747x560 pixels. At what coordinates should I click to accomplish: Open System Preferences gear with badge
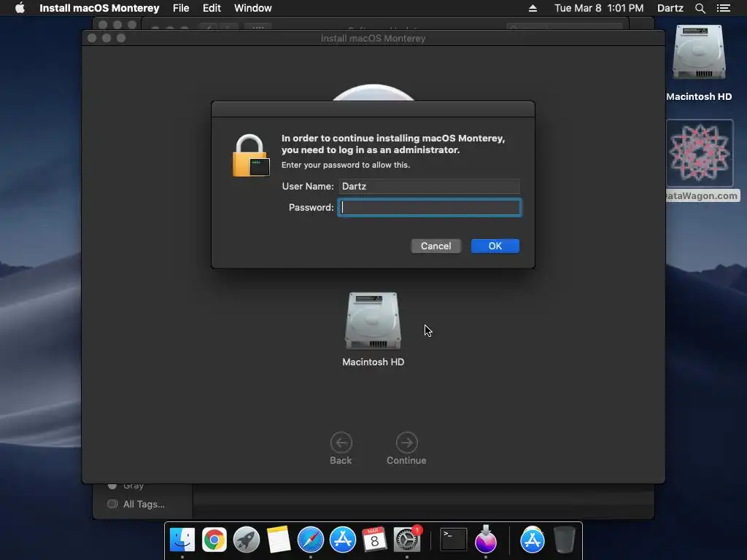click(x=407, y=540)
